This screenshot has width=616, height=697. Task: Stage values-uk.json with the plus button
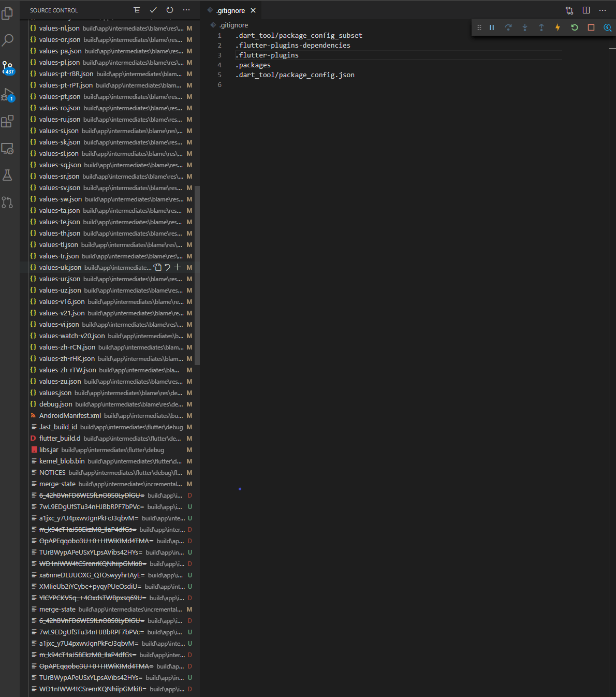click(x=178, y=267)
